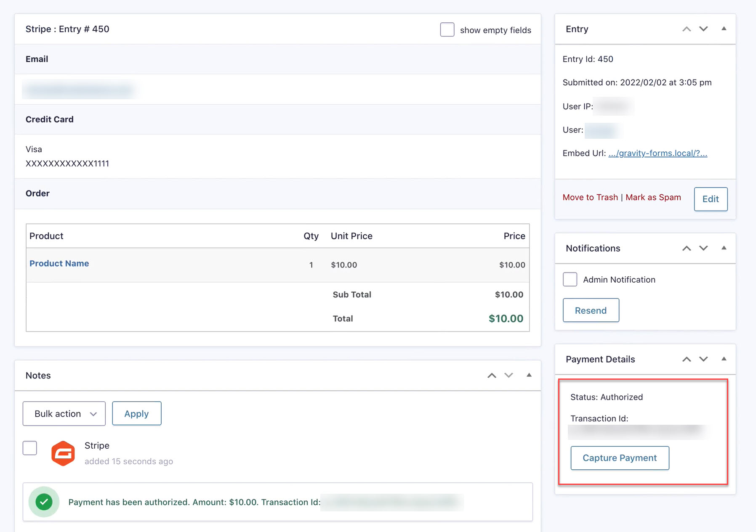This screenshot has width=756, height=532.
Task: Move the Notes panel down
Action: (x=508, y=376)
